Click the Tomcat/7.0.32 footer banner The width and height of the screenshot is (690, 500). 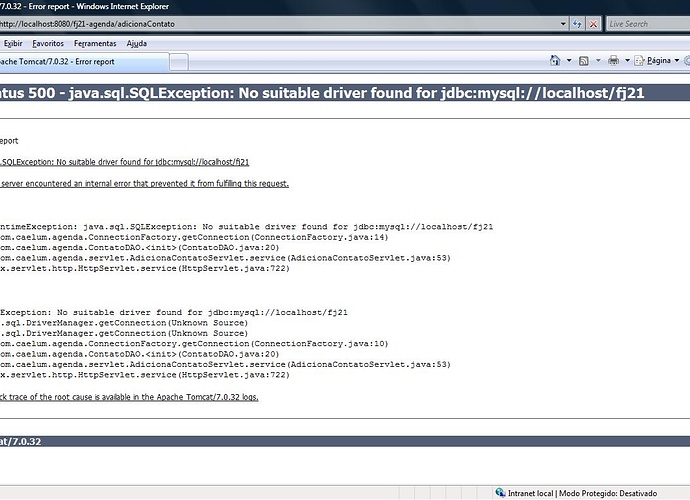[345, 441]
